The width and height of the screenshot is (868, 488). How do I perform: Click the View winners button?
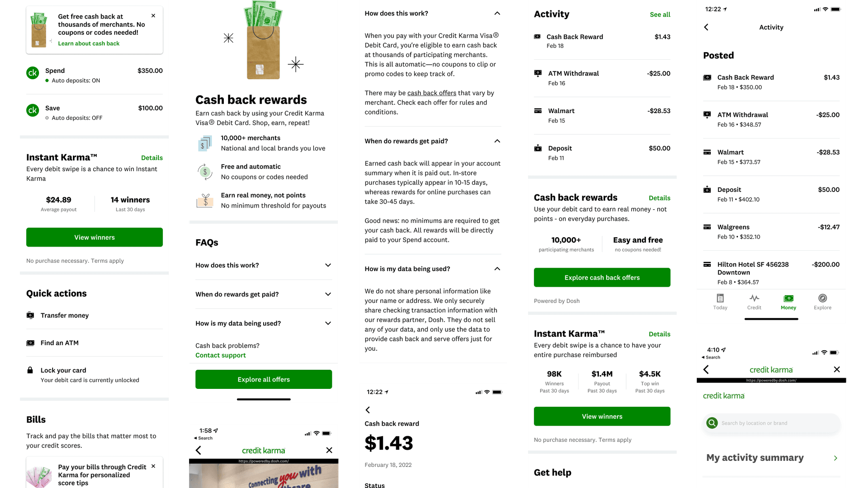click(94, 237)
